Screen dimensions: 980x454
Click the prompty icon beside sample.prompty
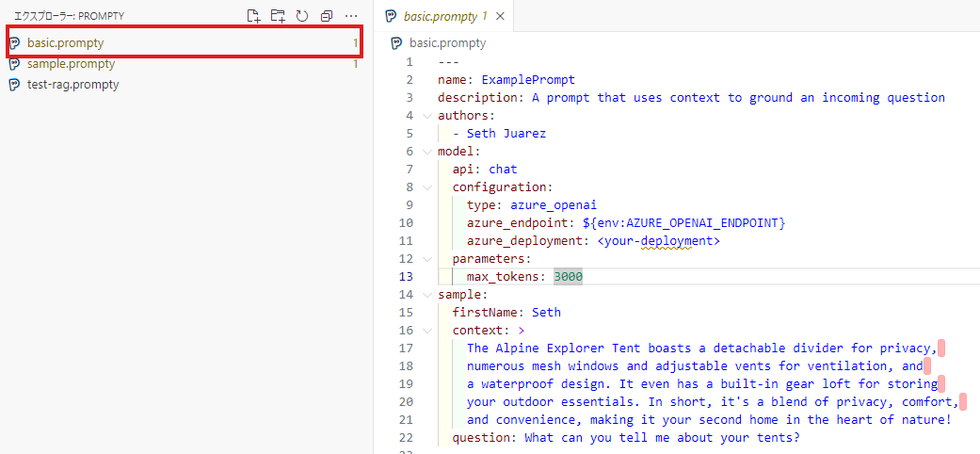click(x=15, y=64)
